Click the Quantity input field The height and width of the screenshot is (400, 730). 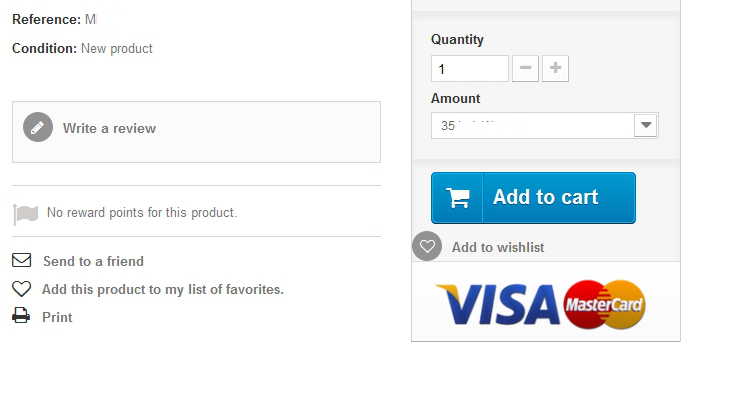(x=470, y=69)
